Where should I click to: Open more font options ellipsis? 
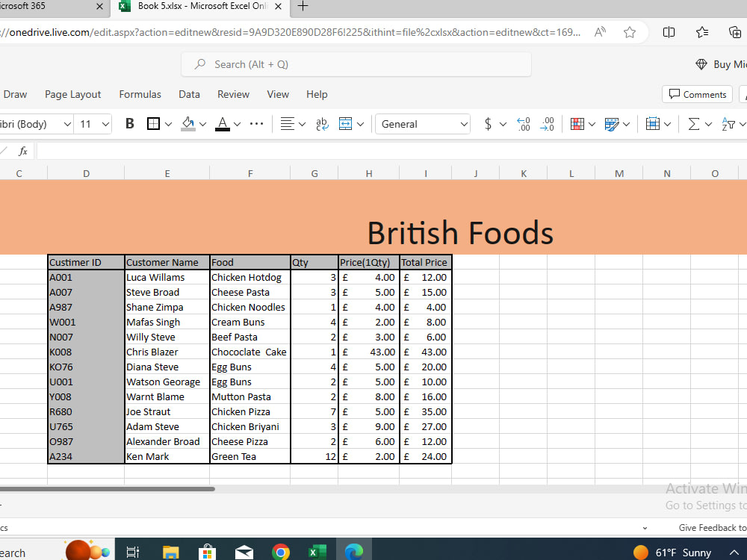point(256,124)
